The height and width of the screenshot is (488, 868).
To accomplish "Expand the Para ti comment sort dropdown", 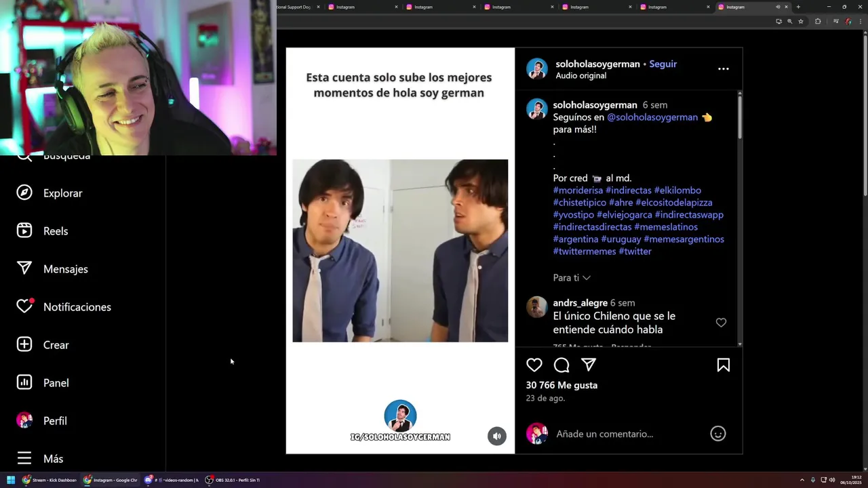I will coord(572,278).
